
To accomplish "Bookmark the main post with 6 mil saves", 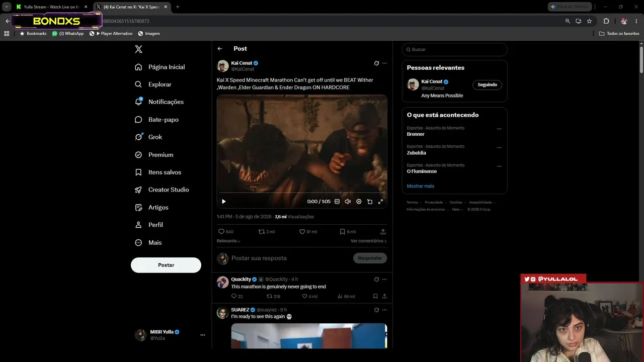I will point(348,232).
